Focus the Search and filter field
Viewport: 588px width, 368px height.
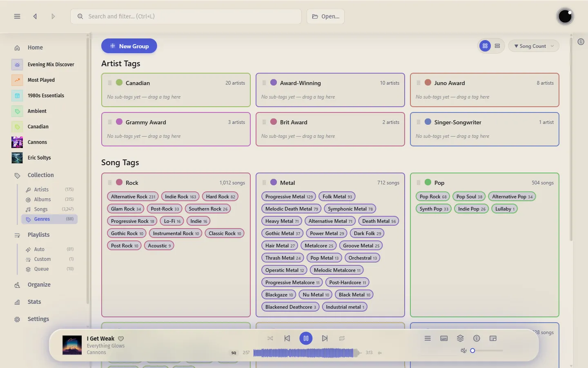[x=186, y=16]
